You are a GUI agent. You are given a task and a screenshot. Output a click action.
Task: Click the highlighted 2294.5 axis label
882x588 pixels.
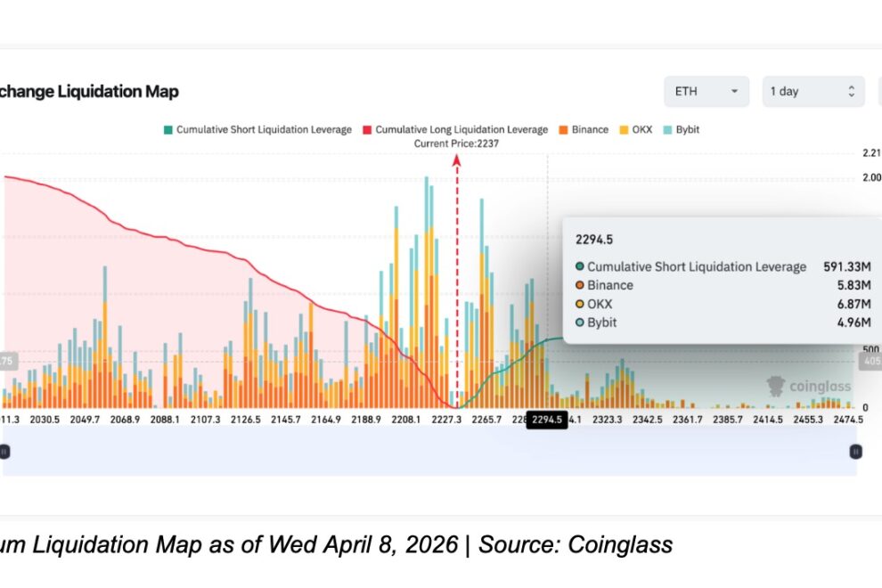[547, 420]
